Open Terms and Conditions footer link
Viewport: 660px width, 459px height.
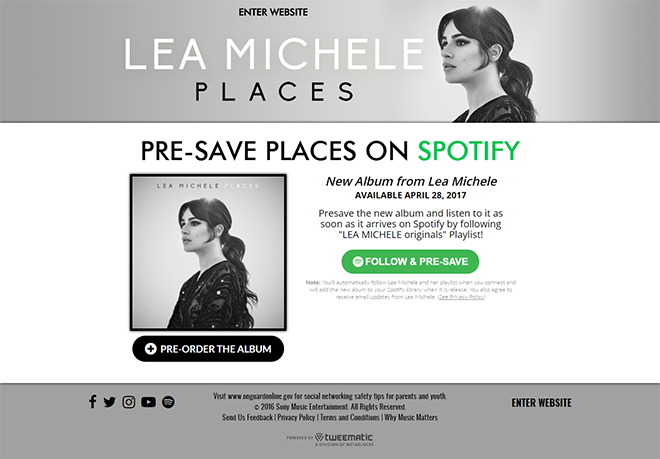point(350,417)
